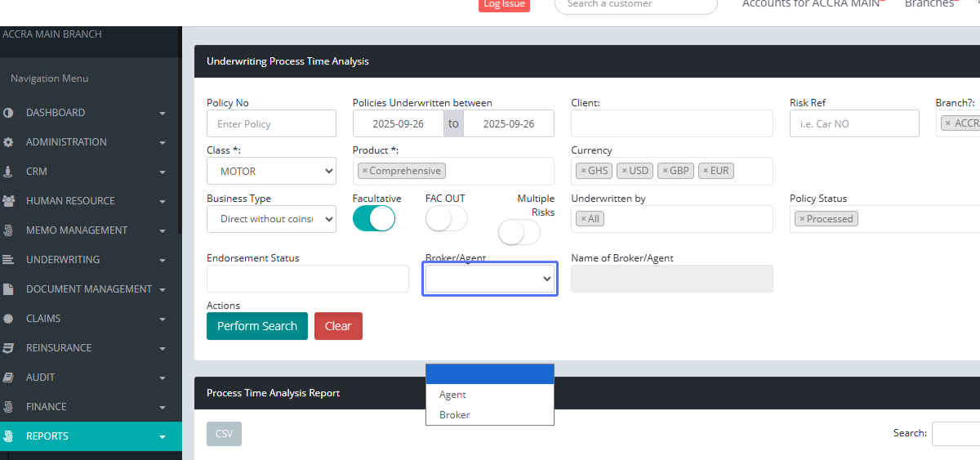
Task: Click the Human Resource people icon
Action: point(8,201)
